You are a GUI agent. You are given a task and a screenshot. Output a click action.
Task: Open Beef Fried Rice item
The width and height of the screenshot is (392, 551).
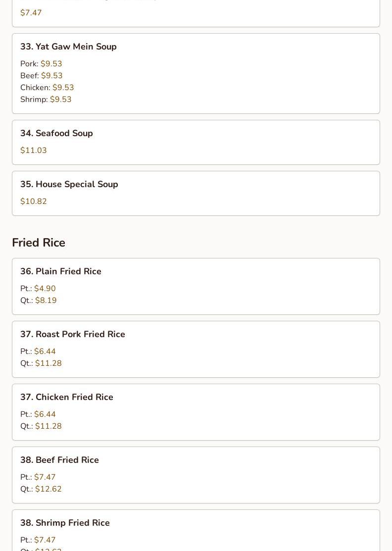(x=196, y=475)
